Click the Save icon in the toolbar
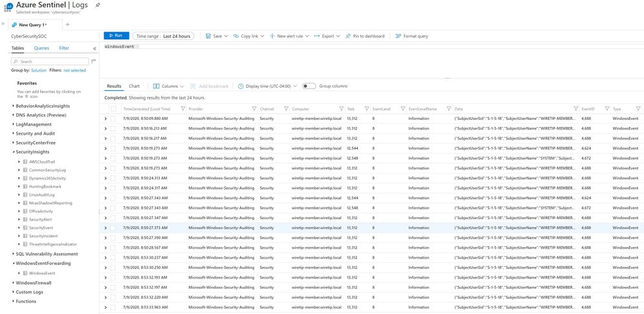The image size is (644, 314). click(208, 36)
